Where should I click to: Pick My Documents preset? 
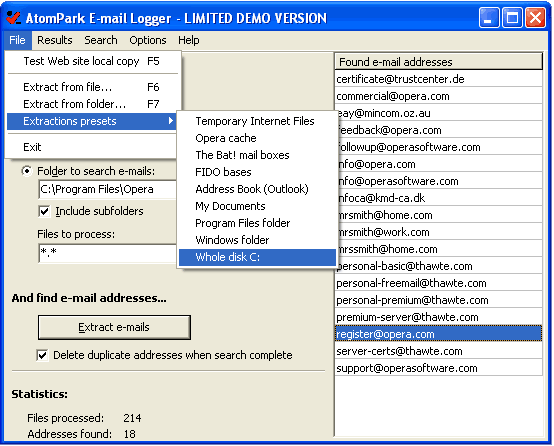257,206
